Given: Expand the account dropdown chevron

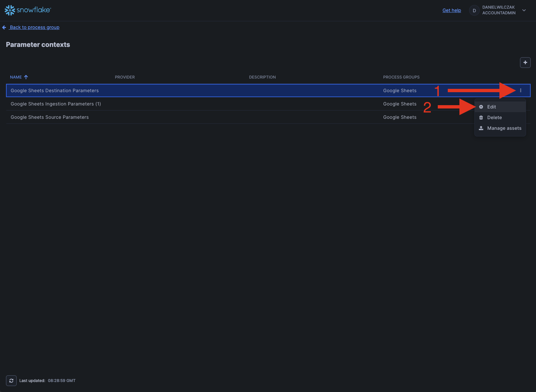Looking at the screenshot, I should coord(524,10).
